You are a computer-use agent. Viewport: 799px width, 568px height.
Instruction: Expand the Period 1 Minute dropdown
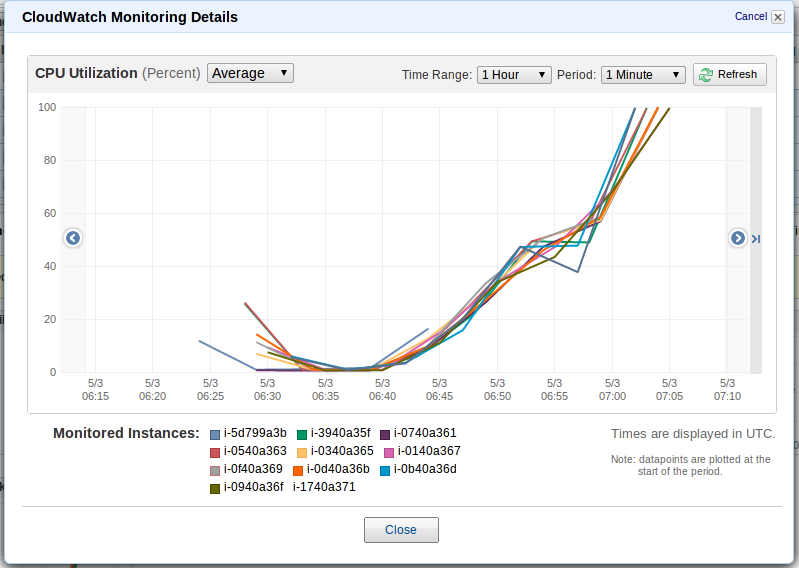(643, 75)
